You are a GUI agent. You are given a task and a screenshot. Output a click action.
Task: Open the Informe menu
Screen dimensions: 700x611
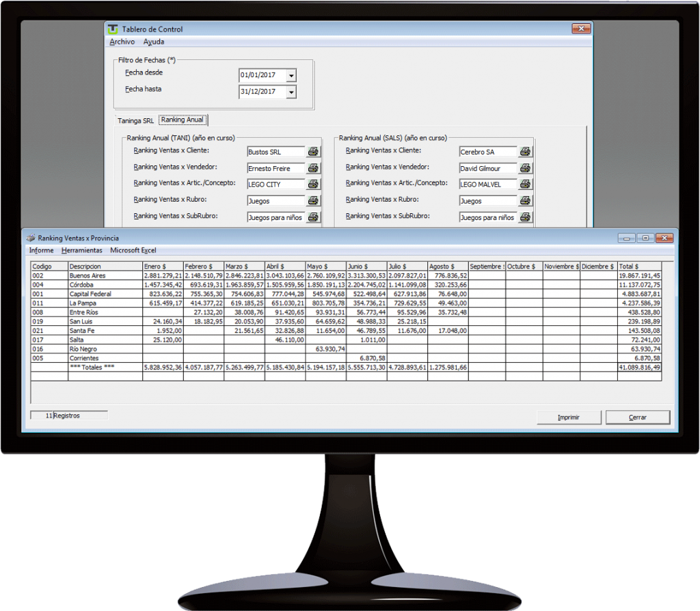pyautogui.click(x=40, y=250)
